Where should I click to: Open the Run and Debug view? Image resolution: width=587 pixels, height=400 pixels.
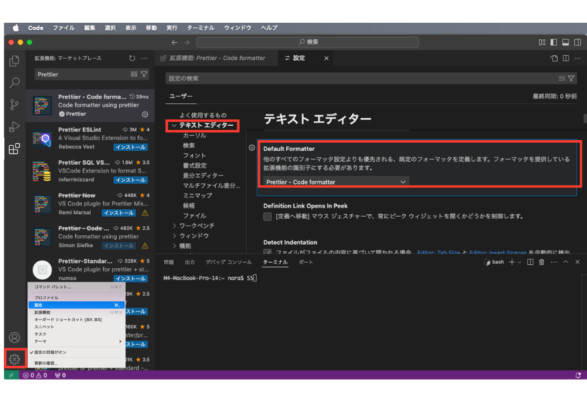(x=14, y=127)
